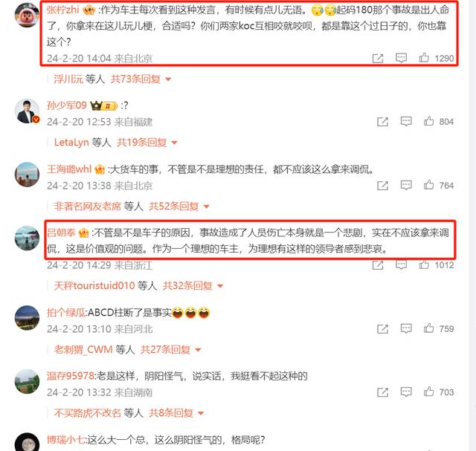Expand the 共8条回复 replies
This screenshot has height=451, width=476.
pyautogui.click(x=176, y=413)
